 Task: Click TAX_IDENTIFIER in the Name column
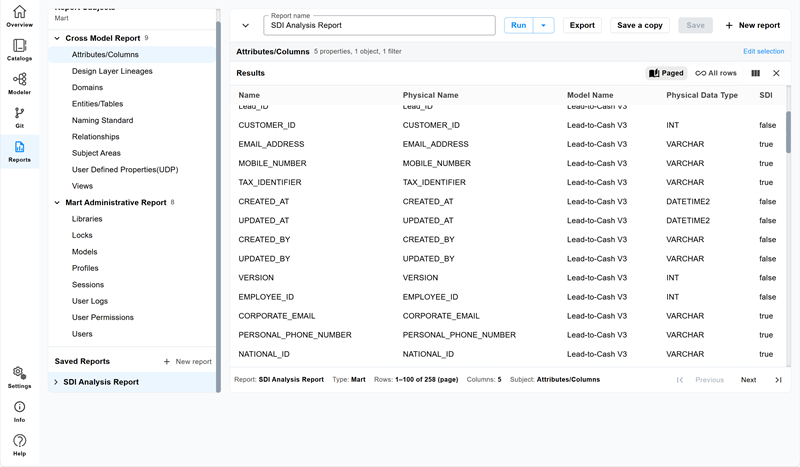click(270, 182)
